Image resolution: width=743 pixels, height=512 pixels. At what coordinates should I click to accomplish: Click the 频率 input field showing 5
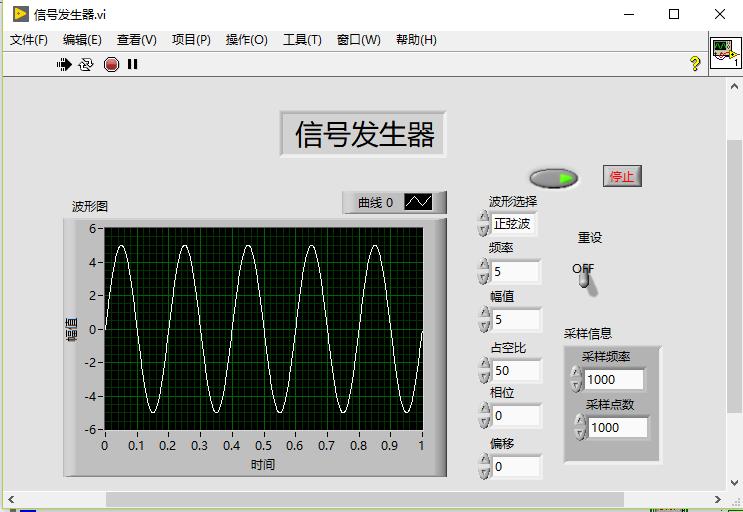click(516, 271)
